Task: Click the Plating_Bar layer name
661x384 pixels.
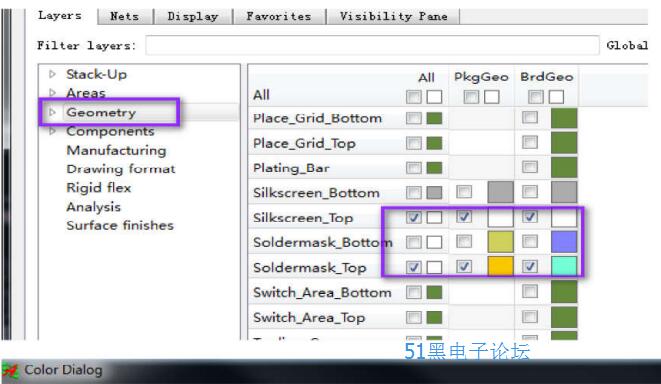Action: (x=291, y=168)
